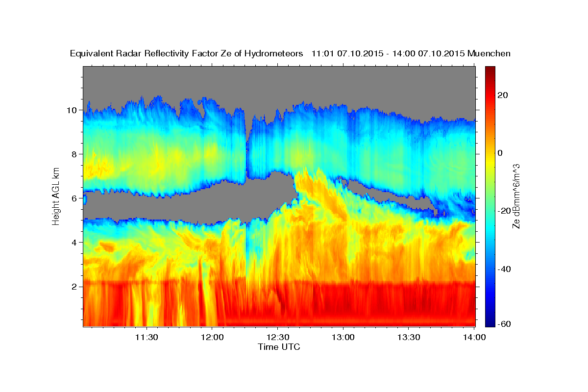Click the 12:00 time tick label
Image resolution: width=588 pixels, height=392 pixels.
[212, 338]
